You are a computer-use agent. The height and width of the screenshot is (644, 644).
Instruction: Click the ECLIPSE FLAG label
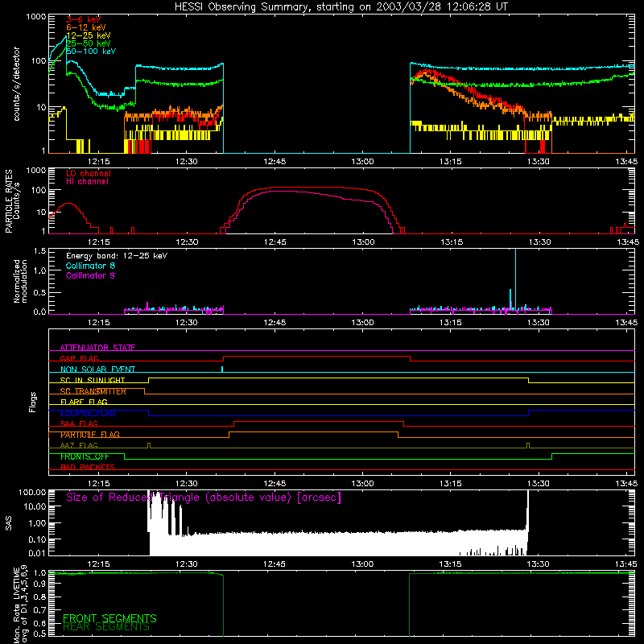(88, 413)
